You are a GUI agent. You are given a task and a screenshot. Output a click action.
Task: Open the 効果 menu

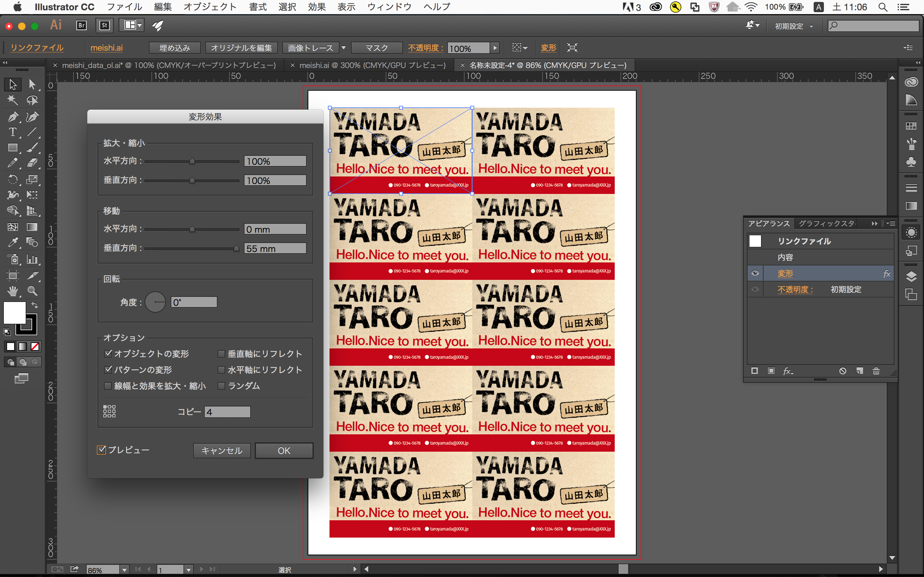(x=317, y=7)
